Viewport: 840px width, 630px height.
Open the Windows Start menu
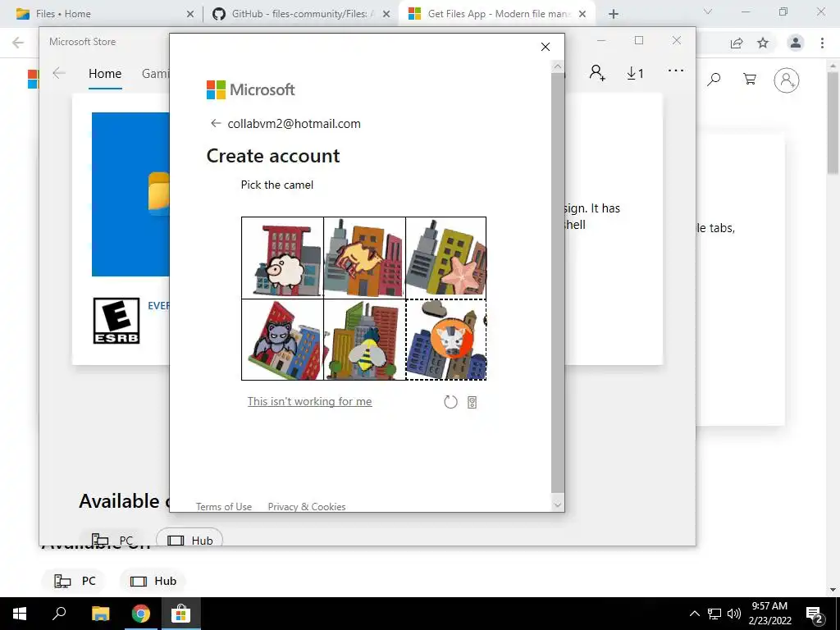pyautogui.click(x=20, y=614)
